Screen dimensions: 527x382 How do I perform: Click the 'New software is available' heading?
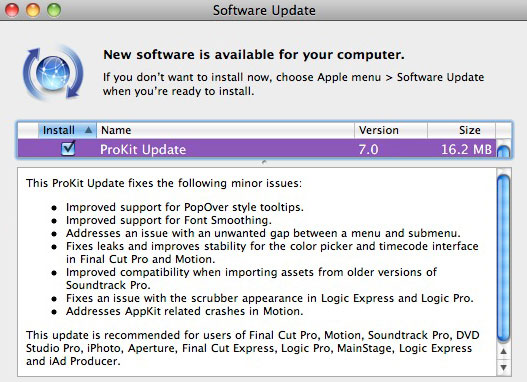click(x=254, y=55)
